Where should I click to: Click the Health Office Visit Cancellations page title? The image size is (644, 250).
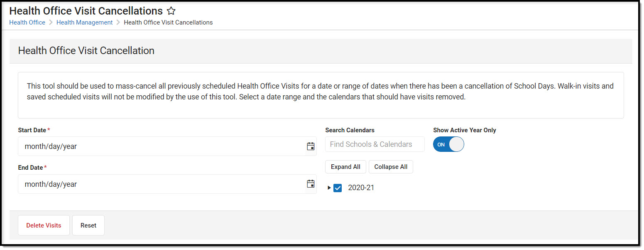tap(86, 11)
